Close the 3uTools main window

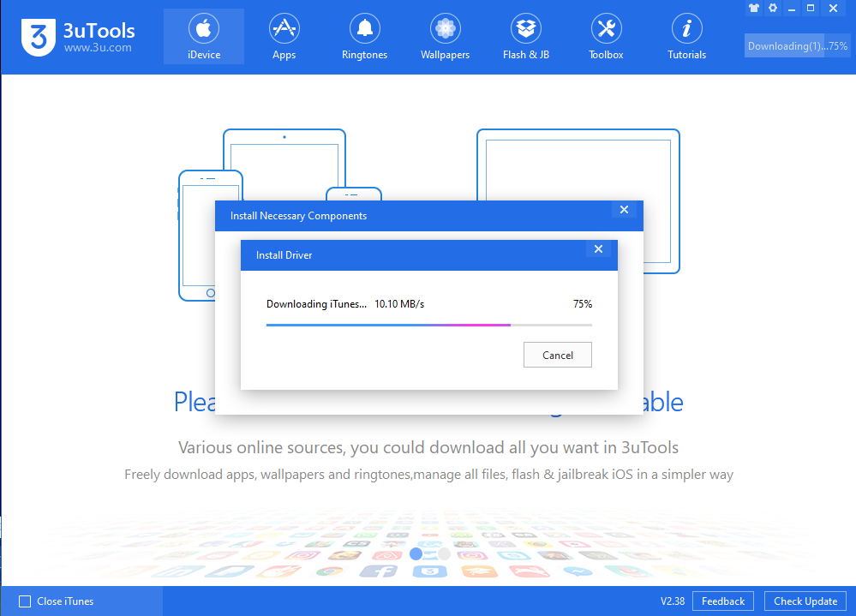pos(833,9)
